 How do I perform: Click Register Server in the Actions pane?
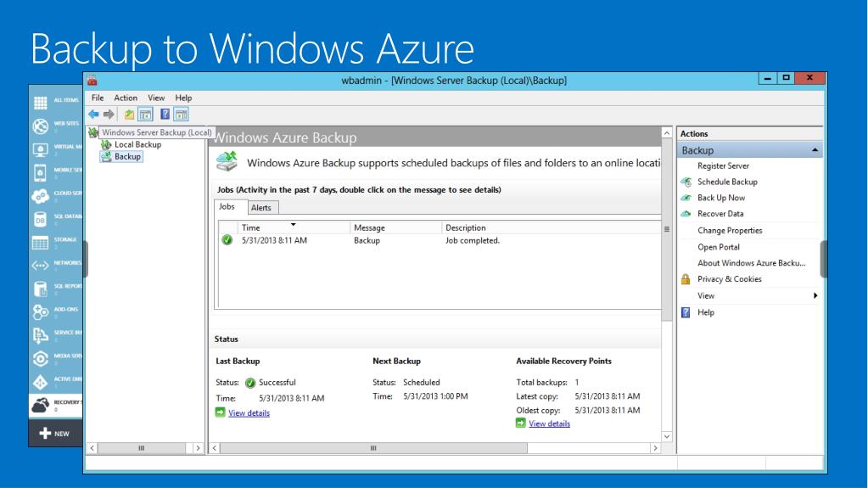pos(723,165)
